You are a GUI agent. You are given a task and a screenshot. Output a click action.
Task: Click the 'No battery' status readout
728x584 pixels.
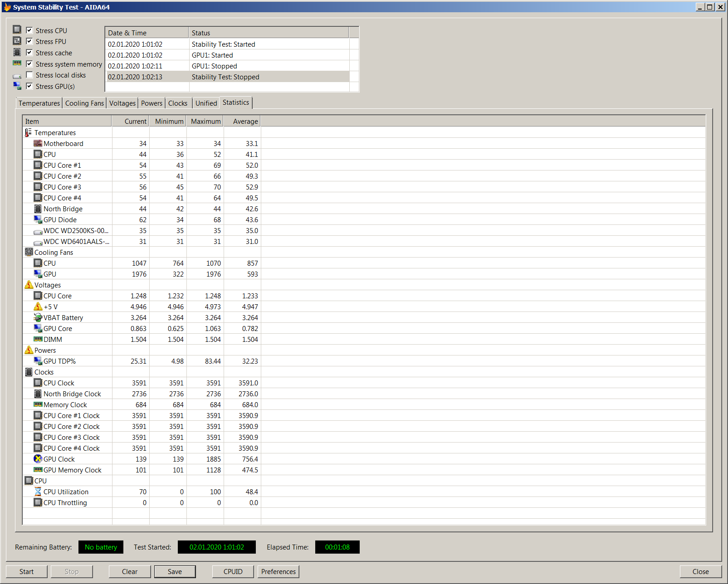click(x=101, y=547)
